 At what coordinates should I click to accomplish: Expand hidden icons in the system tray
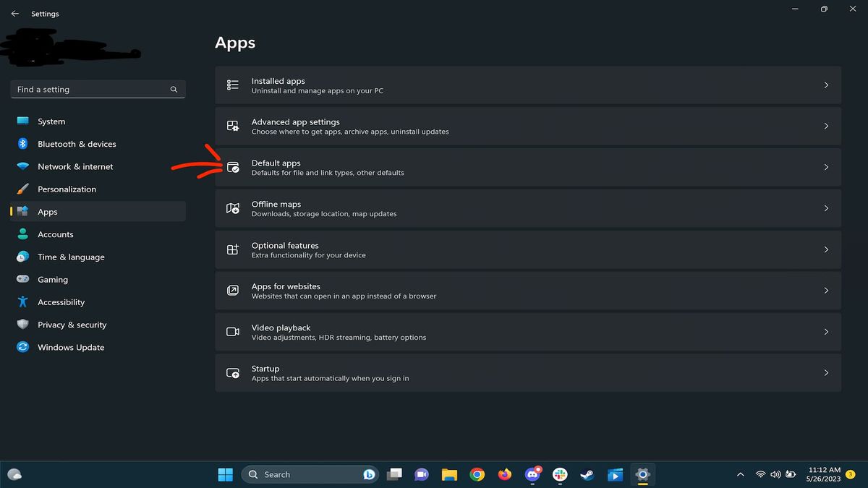[740, 474]
